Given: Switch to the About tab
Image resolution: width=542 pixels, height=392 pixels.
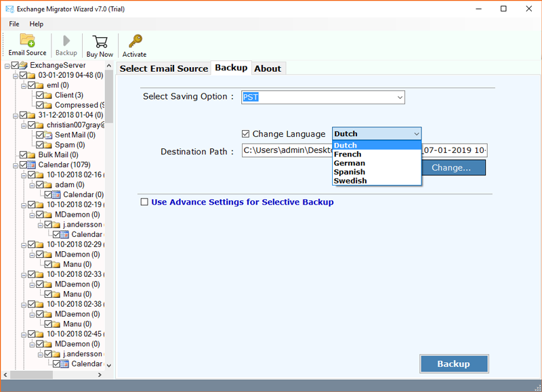Looking at the screenshot, I should [268, 68].
